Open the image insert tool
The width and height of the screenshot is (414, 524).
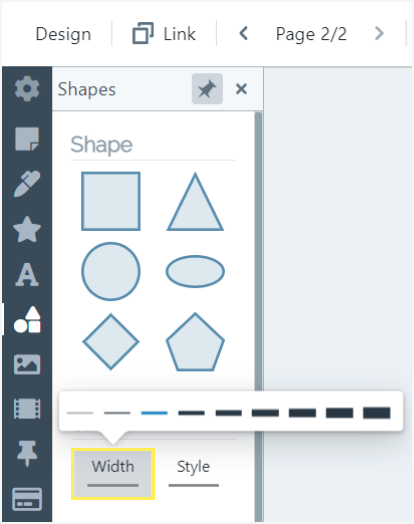pyautogui.click(x=27, y=365)
